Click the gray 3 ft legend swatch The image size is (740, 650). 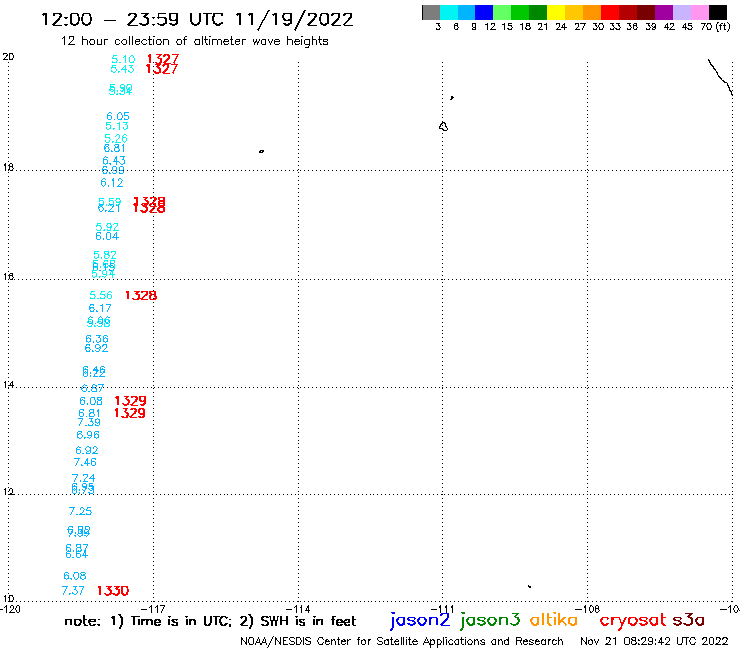(431, 12)
